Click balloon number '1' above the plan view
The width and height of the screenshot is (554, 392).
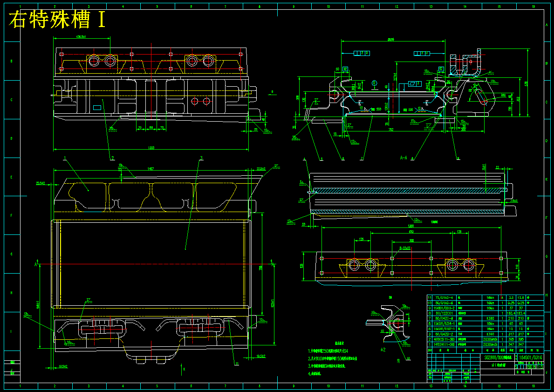tap(65, 158)
